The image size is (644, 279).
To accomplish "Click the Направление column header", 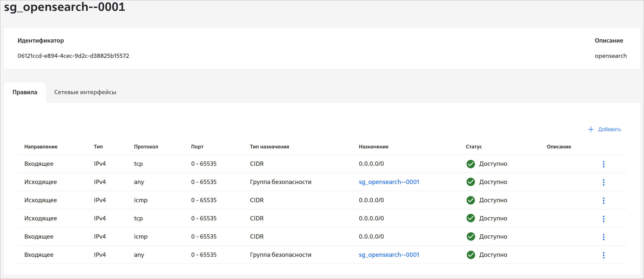I will click(x=41, y=147).
